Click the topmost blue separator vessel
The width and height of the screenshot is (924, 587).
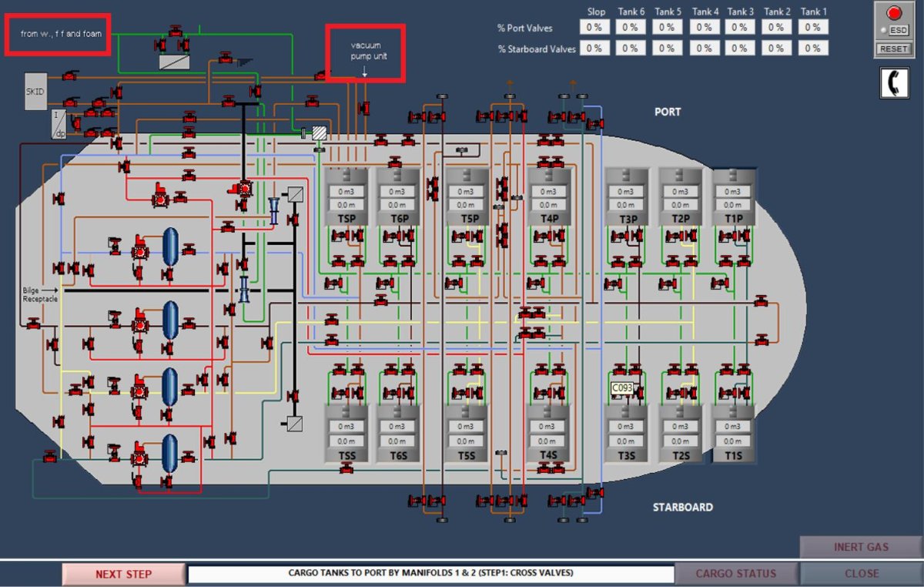point(170,246)
